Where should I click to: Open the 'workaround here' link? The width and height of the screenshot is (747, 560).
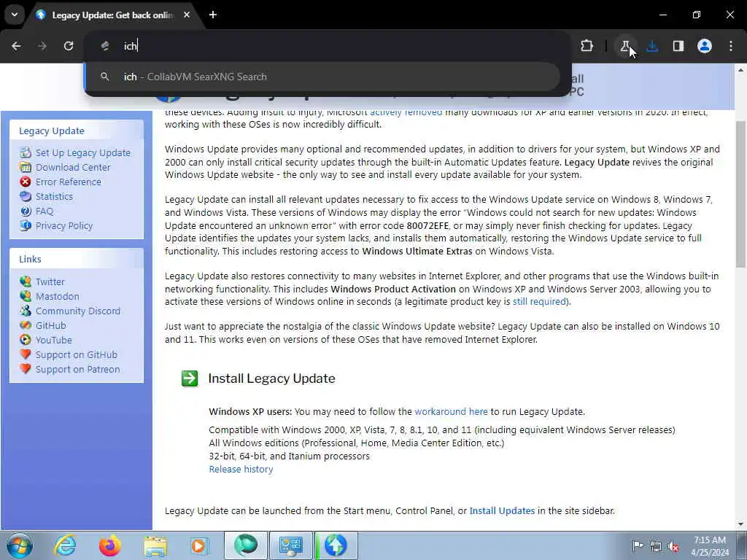pyautogui.click(x=451, y=411)
